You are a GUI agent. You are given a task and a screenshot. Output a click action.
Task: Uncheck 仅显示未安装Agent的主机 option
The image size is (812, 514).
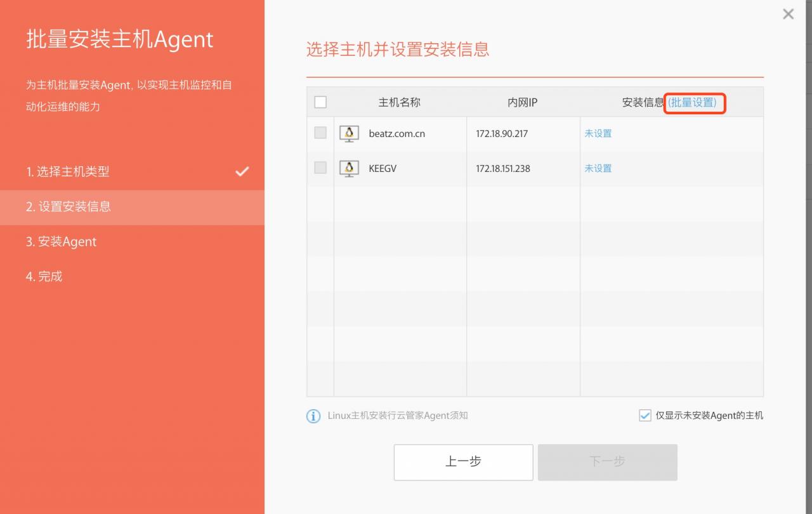(645, 416)
